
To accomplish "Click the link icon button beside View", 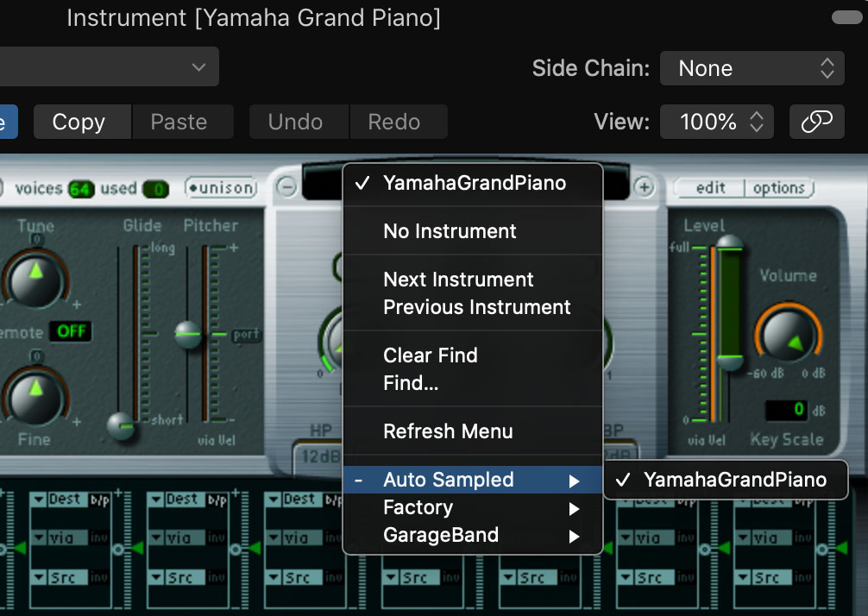I will tap(816, 121).
